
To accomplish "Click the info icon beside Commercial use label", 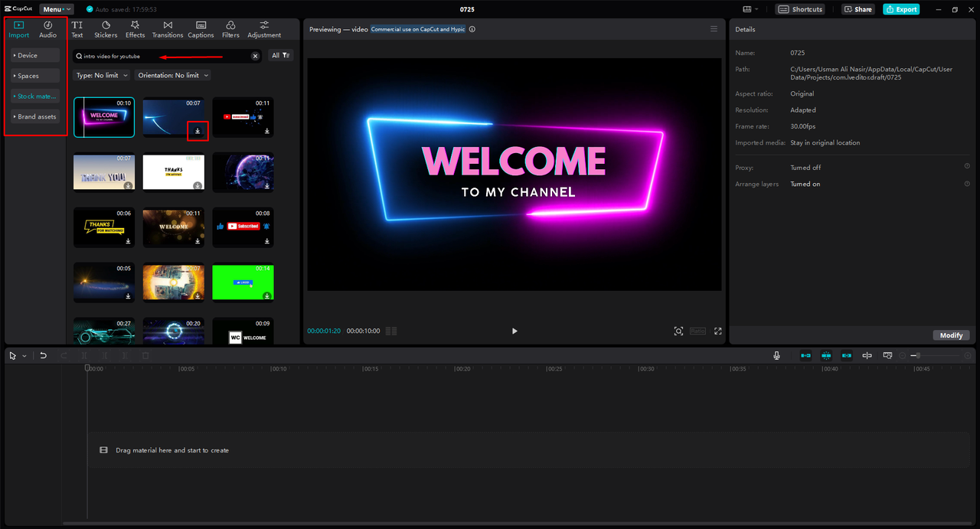I will click(472, 29).
